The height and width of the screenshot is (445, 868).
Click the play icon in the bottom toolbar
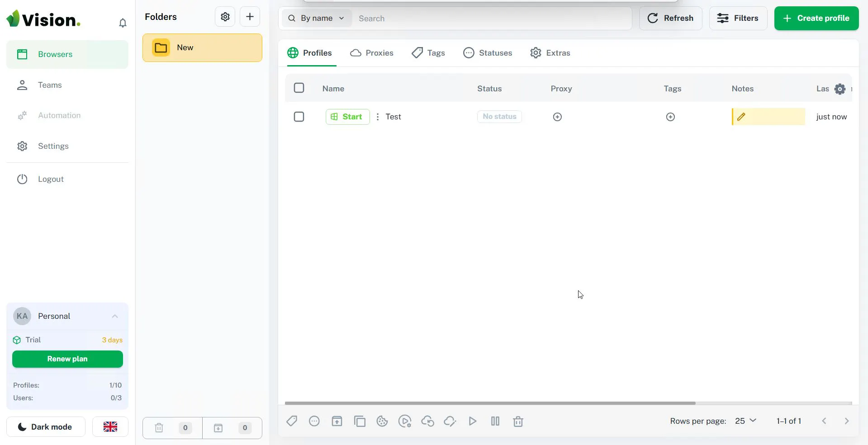473,421
